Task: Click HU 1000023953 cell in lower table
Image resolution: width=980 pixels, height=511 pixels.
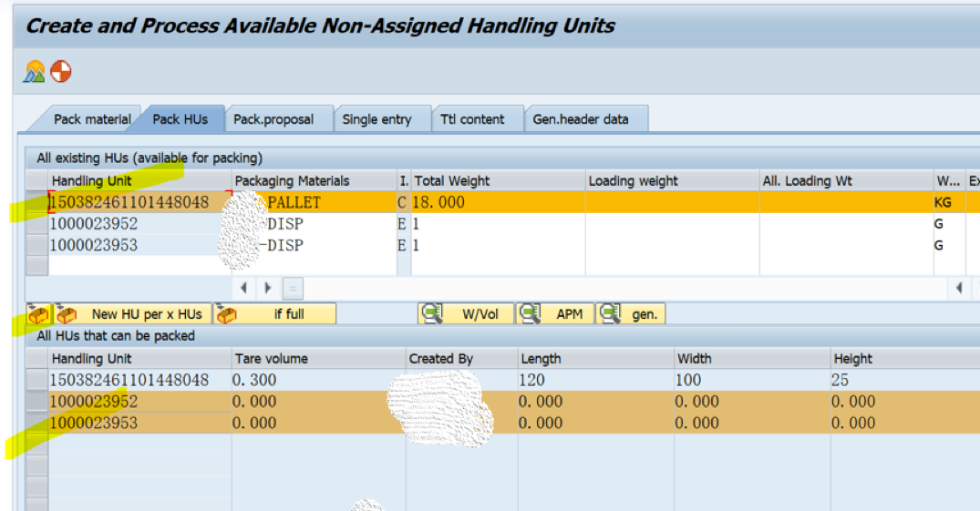Action: point(139,423)
